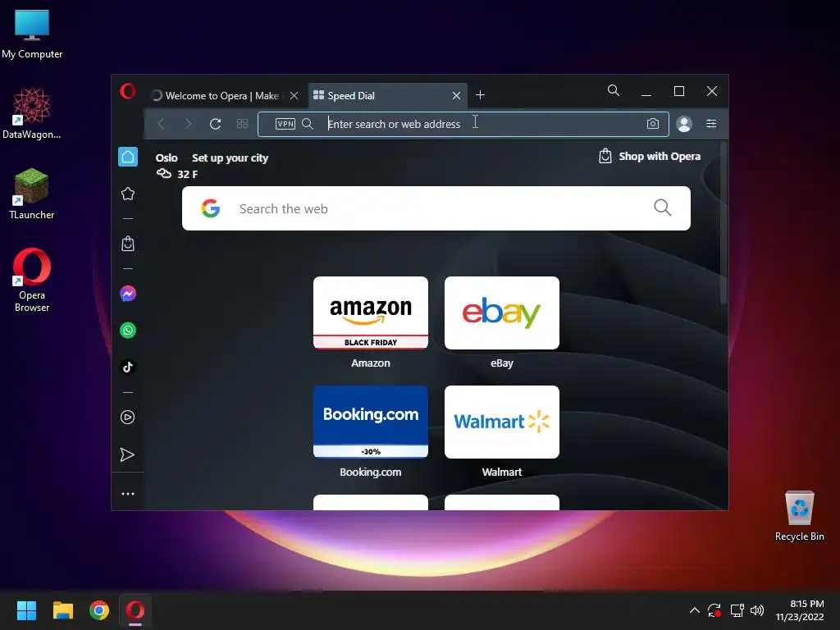The image size is (840, 630).
Task: Open the user profile account icon
Action: [x=684, y=124]
